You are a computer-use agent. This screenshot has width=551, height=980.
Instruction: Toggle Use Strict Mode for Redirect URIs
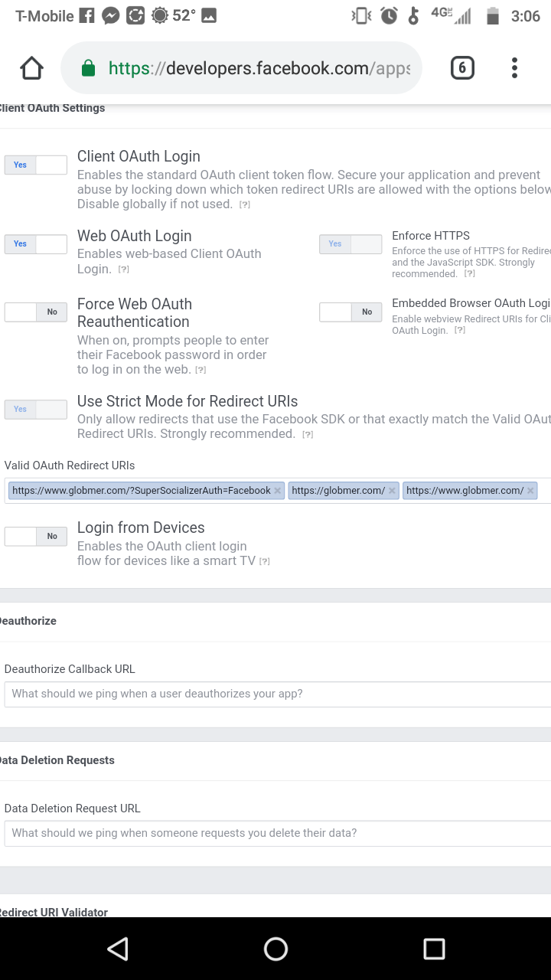pos(36,409)
